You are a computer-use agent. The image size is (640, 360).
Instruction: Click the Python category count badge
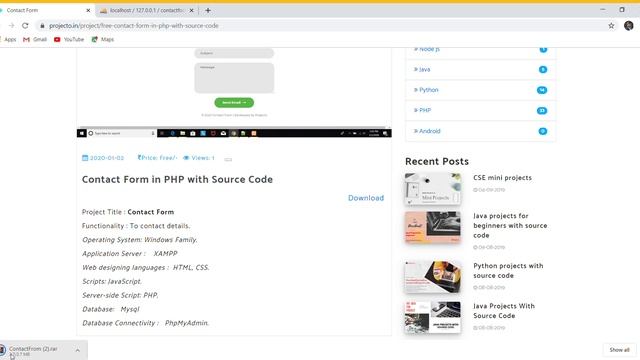542,90
